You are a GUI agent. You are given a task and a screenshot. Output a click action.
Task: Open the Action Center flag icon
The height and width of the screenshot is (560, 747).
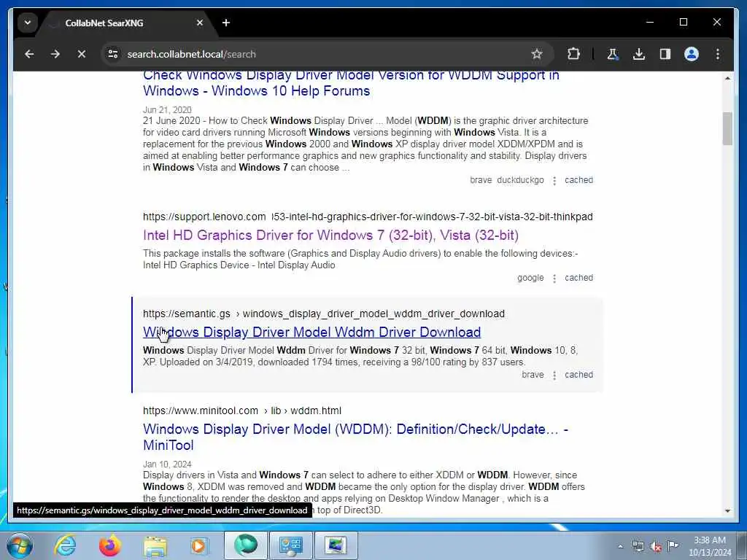coord(673,546)
